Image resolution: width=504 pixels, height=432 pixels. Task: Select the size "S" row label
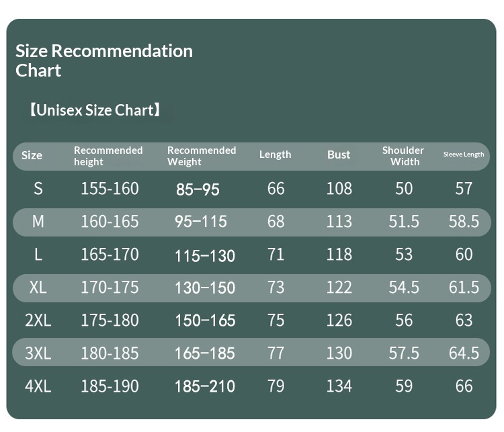click(x=38, y=189)
